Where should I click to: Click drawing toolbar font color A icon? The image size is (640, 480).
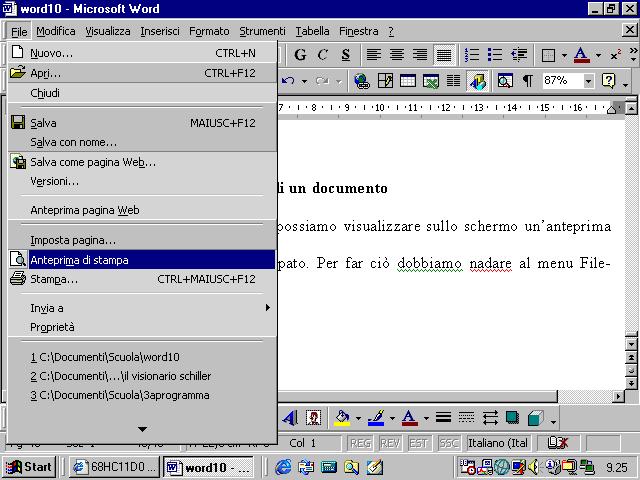(409, 418)
